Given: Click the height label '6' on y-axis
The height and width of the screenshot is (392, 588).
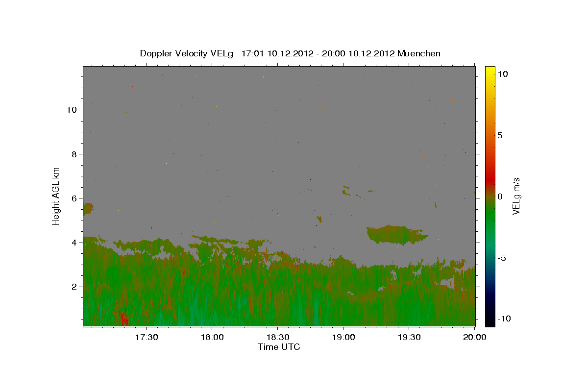Looking at the screenshot, I should [x=73, y=198].
